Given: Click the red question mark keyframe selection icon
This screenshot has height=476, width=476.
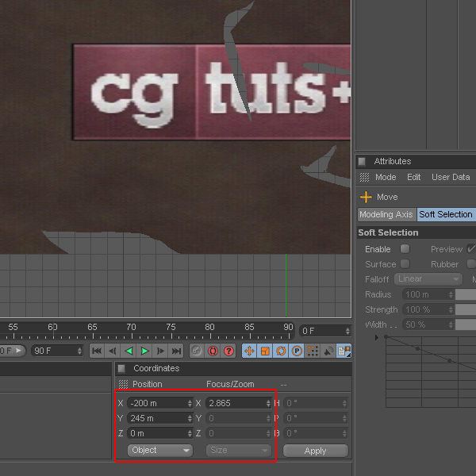Looking at the screenshot, I should 228,351.
